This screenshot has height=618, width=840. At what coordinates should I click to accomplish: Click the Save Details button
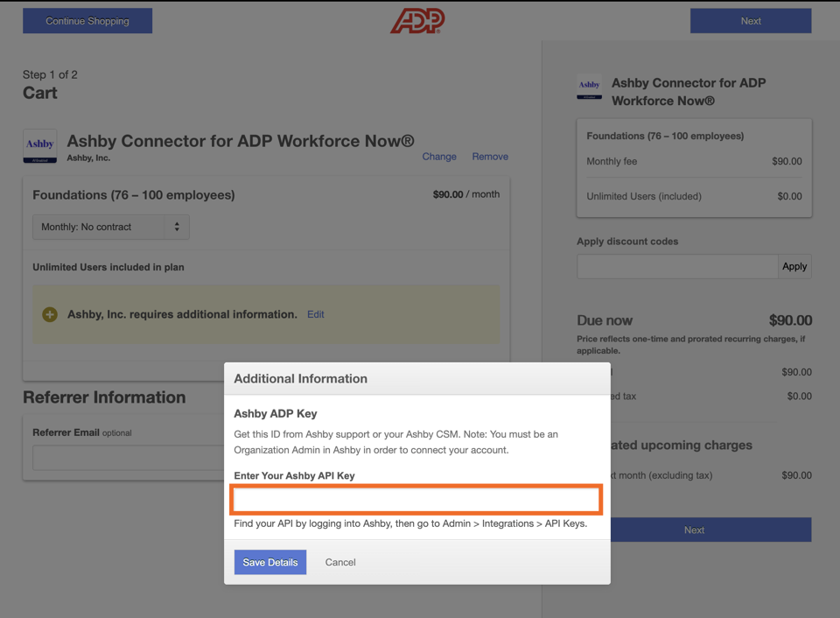270,562
